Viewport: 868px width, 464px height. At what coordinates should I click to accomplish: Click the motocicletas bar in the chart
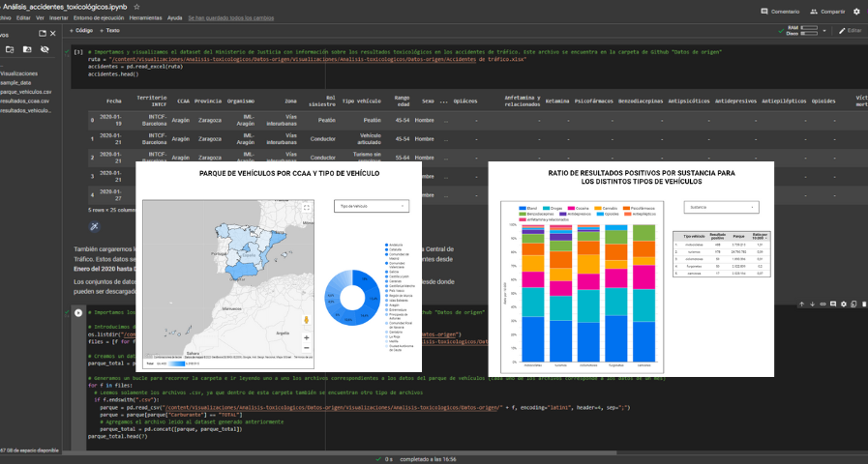click(x=532, y=293)
